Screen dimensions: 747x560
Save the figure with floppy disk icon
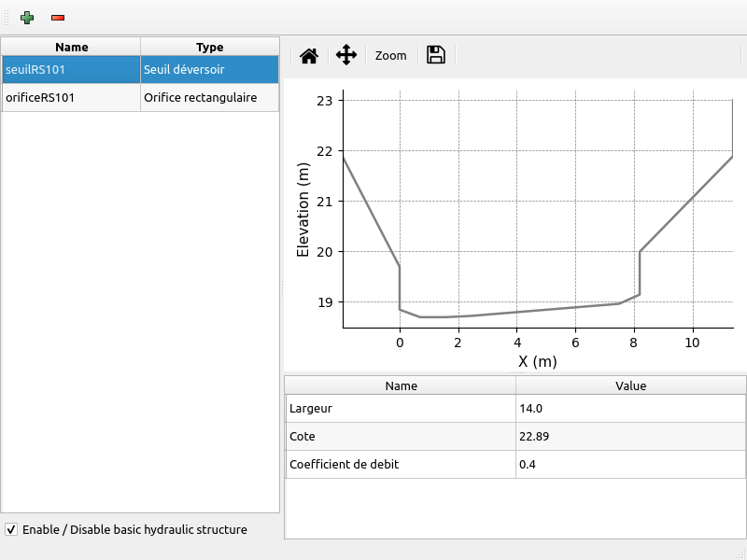tap(435, 55)
